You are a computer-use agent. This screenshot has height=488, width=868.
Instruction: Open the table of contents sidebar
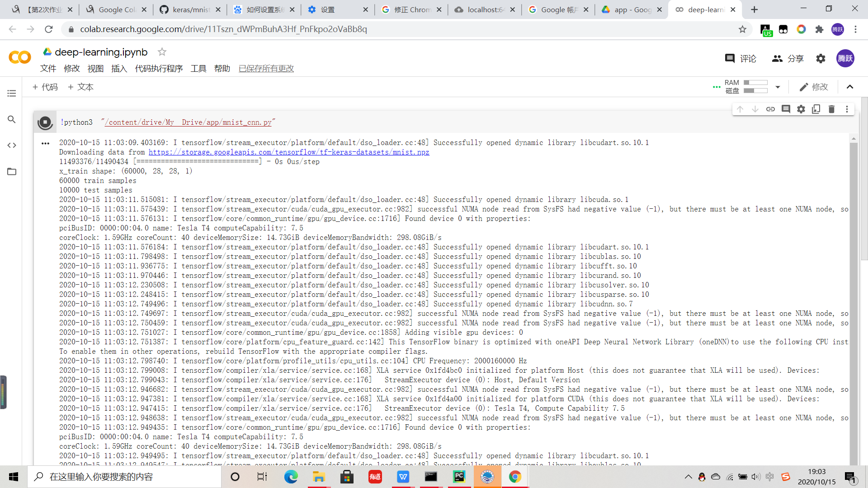click(12, 93)
